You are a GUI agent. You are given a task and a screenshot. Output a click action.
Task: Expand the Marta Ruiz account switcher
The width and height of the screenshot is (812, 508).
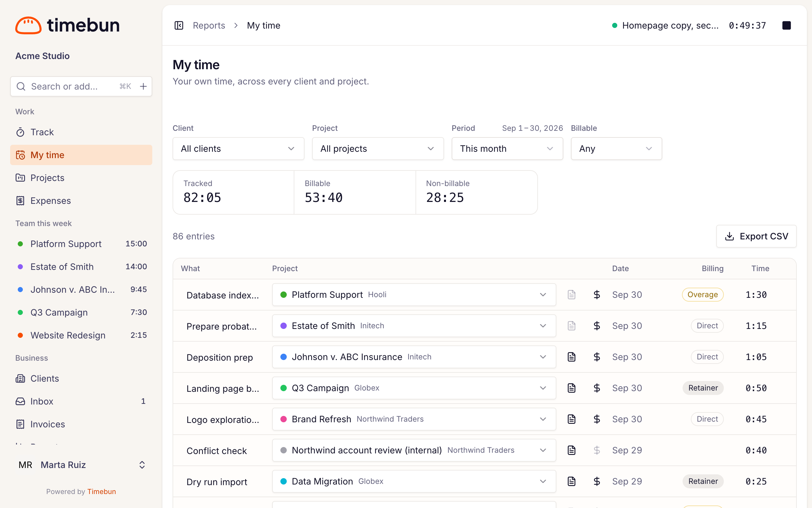[x=81, y=465]
